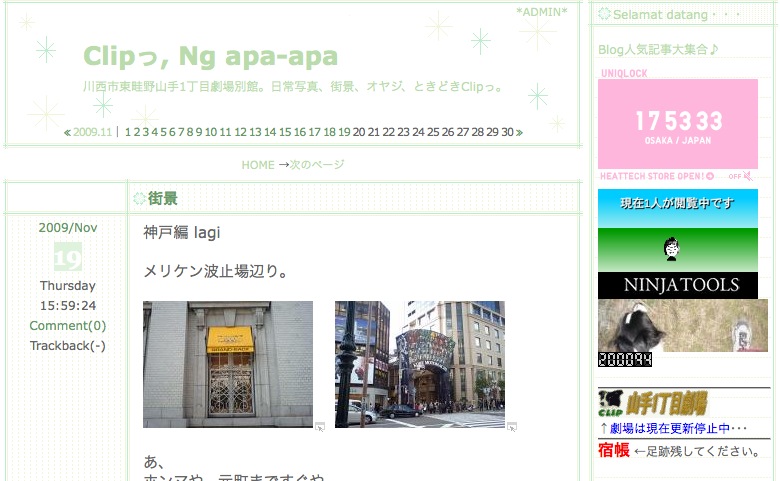Viewport: 780px width, 481px height.
Task: Open the *ADMIN* link
Action: point(542,12)
